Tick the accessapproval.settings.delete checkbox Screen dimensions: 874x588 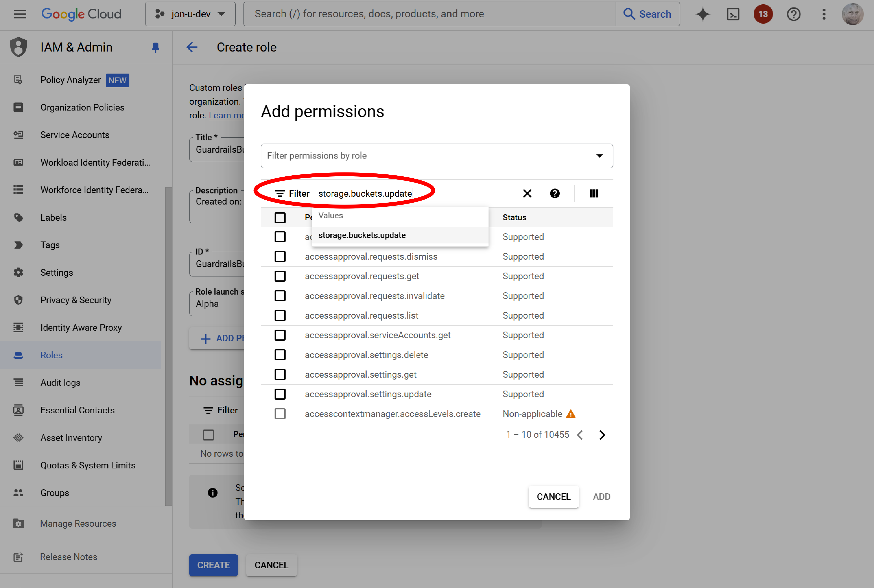pyautogui.click(x=280, y=355)
